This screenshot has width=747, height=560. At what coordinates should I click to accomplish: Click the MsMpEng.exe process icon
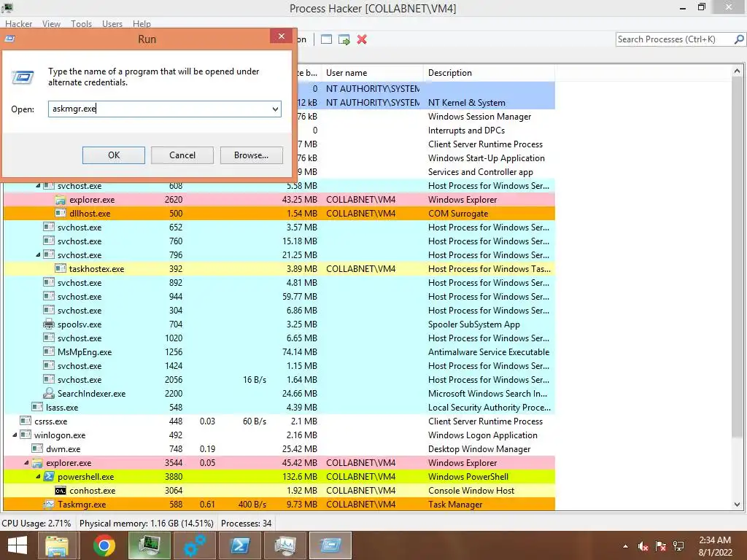coord(49,352)
